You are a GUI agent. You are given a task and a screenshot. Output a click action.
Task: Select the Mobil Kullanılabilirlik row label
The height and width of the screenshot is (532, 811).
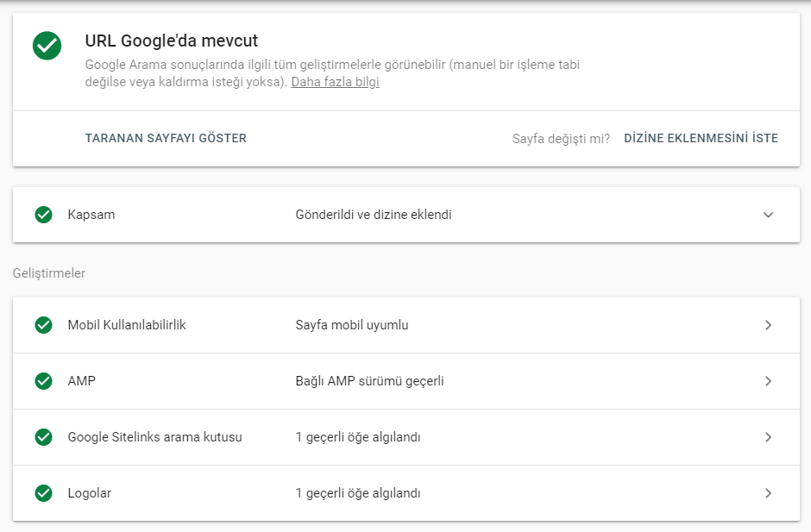[127, 325]
